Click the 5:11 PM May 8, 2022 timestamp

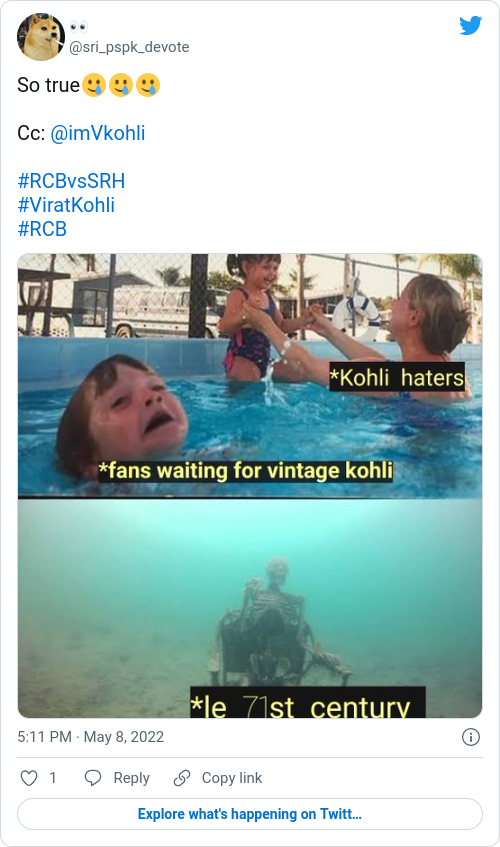91,737
